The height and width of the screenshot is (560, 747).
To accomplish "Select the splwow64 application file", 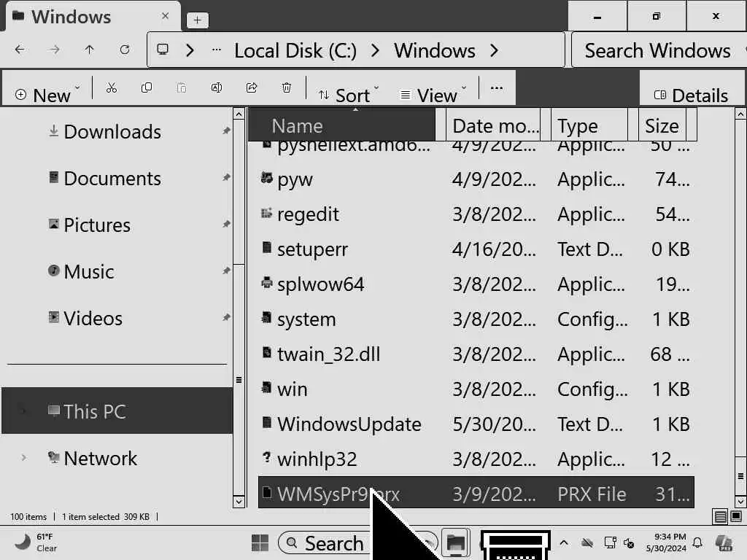I will click(x=476, y=284).
